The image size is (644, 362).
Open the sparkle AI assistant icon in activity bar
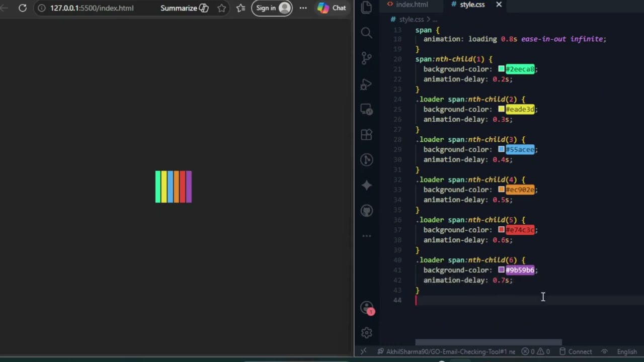(366, 186)
